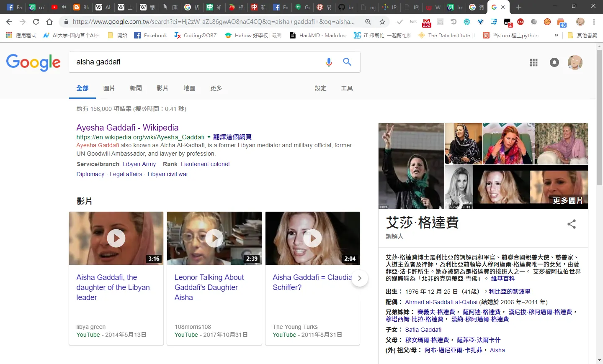Show next videos with carousel arrow

(x=359, y=278)
